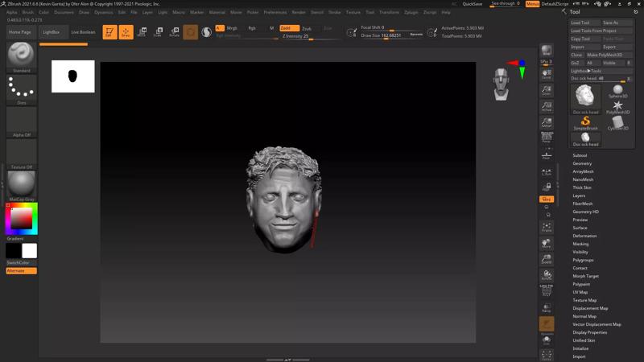This screenshot has height=362, width=644.
Task: Click the LightBox button
Action: click(x=51, y=32)
